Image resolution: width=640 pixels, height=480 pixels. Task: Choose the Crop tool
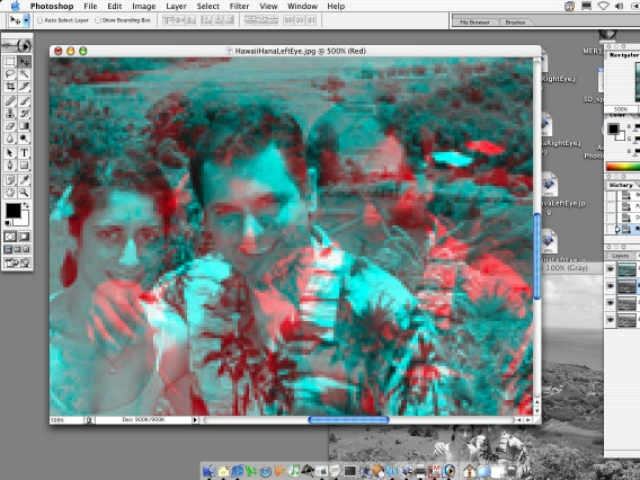coord(10,87)
